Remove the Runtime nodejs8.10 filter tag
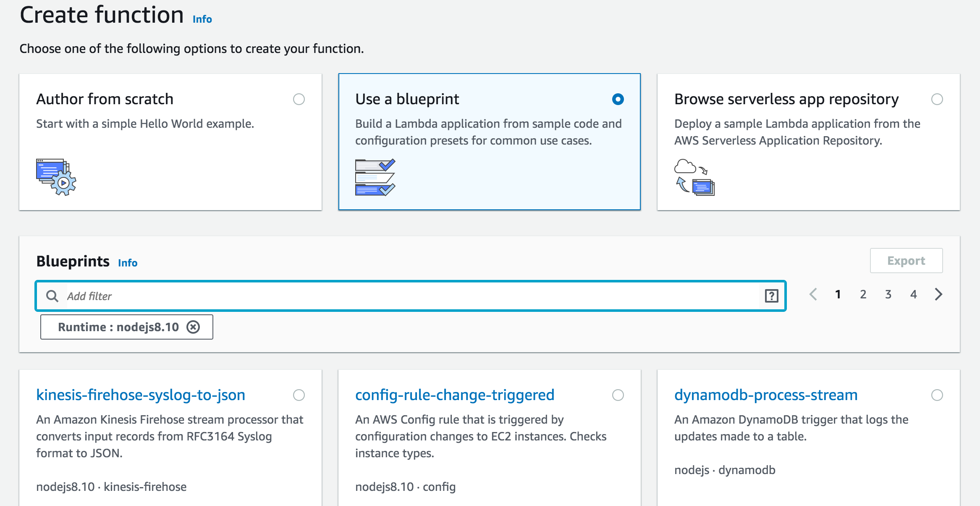The image size is (980, 506). tap(193, 327)
